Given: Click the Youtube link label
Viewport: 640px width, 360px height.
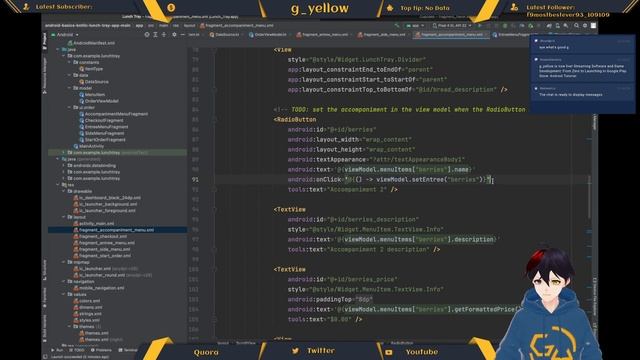Looking at the screenshot, I should 422,352.
